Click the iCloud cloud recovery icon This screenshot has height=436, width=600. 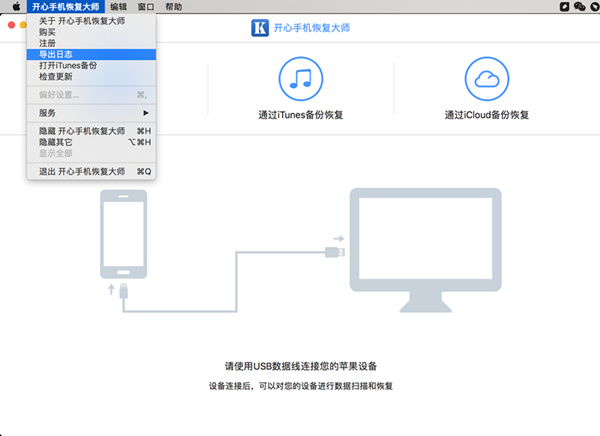point(487,78)
